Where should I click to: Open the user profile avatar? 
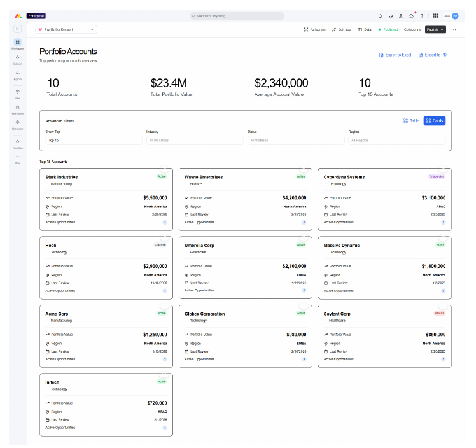(x=455, y=16)
